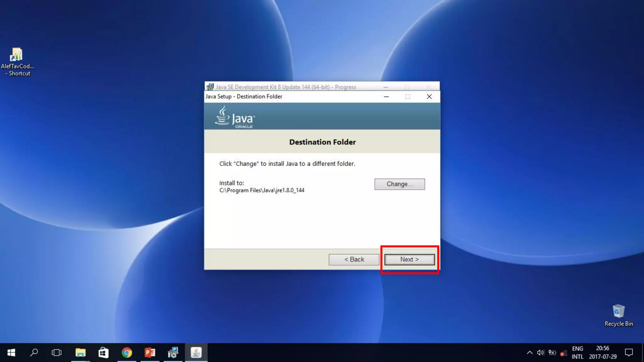
Task: Open taskbar search magnifier
Action: 34,353
